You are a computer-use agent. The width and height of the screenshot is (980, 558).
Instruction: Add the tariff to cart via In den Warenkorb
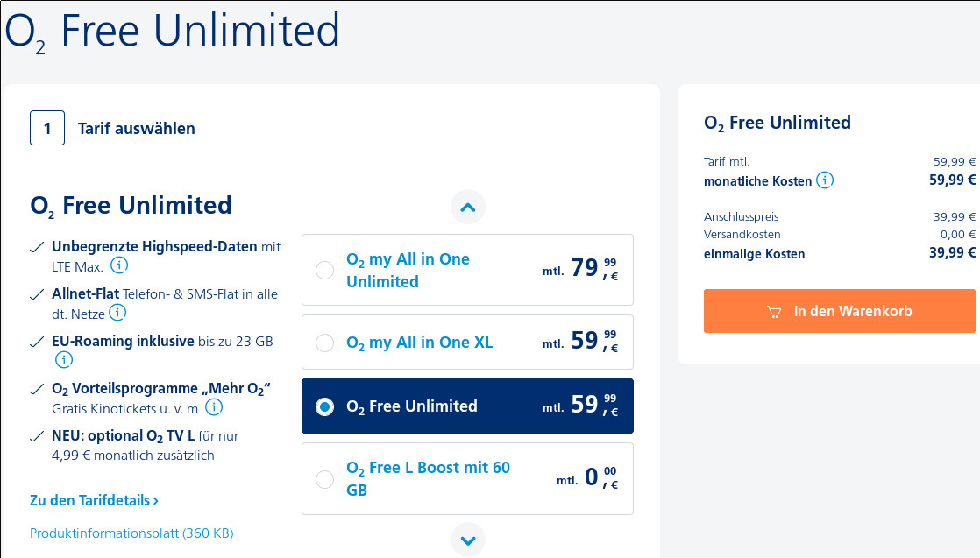[839, 311]
